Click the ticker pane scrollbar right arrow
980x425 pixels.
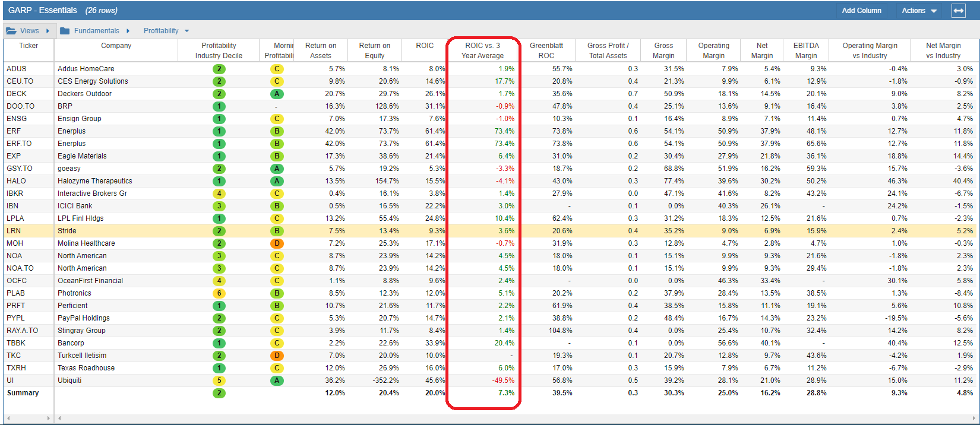point(49,418)
